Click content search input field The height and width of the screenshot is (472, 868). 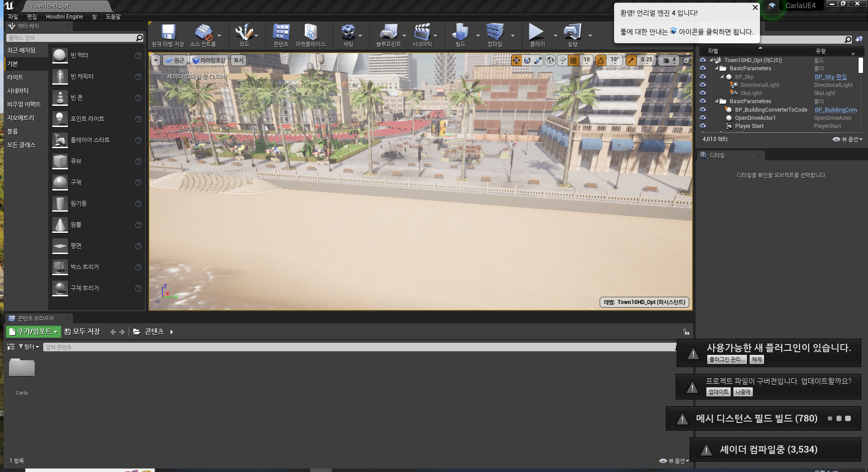[359, 347]
